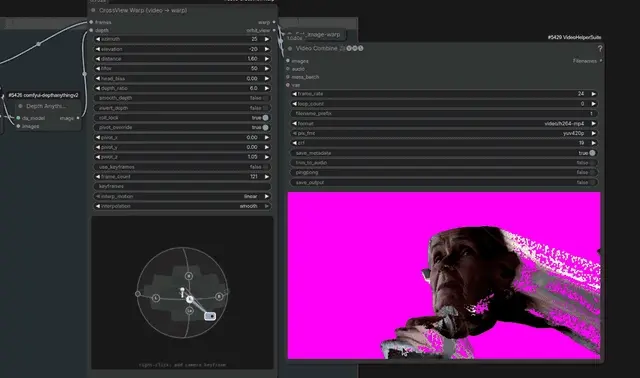640x378 pixels.
Task: Open the interpolation smooth combo list
Action: pyautogui.click(x=182, y=206)
